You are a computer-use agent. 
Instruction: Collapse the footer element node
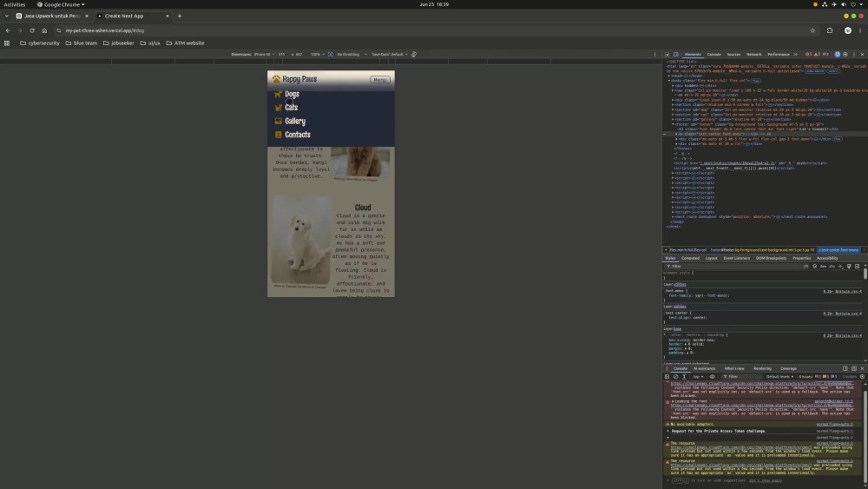click(x=674, y=124)
